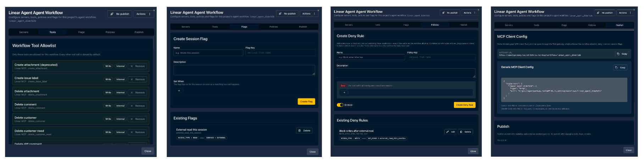This screenshot has width=644, height=162.
Task: Re-publish workflow from the Publish dialog
Action: pyautogui.click(x=605, y=13)
